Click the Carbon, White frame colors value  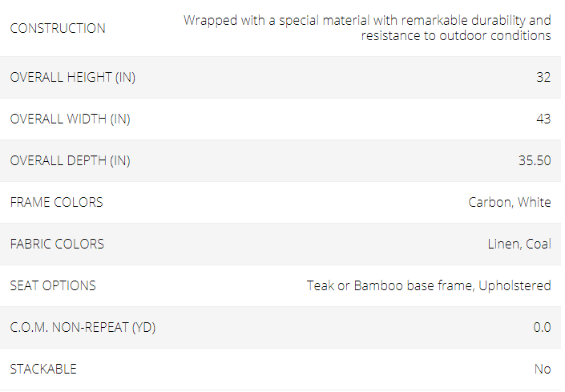point(510,202)
